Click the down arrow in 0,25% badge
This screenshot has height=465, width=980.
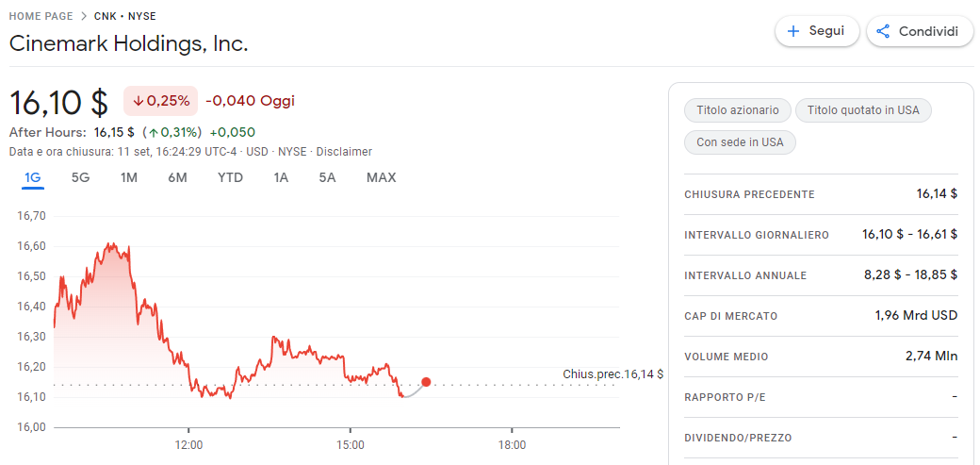click(139, 101)
